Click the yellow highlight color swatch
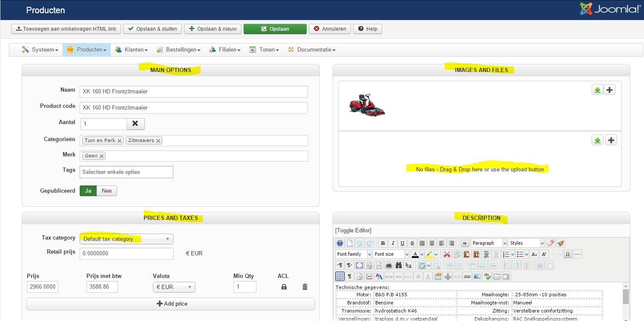 click(x=429, y=254)
